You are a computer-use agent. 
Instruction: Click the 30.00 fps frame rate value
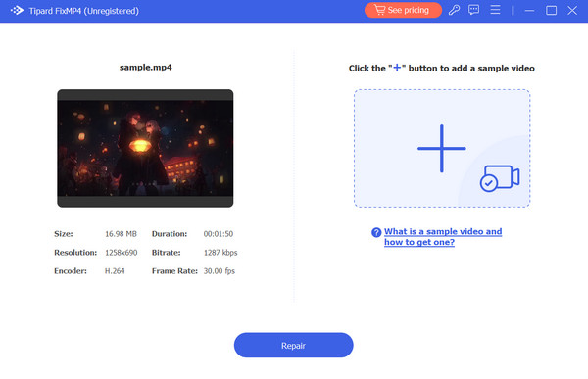[220, 271]
